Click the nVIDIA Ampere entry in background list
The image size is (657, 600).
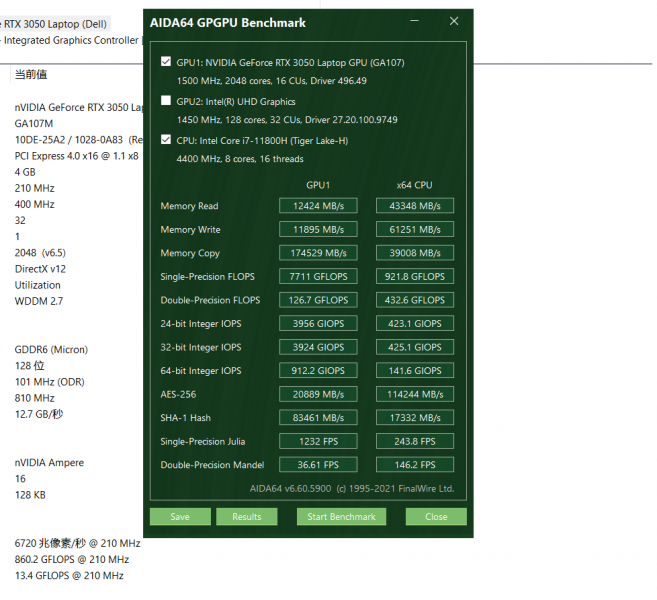[50, 463]
